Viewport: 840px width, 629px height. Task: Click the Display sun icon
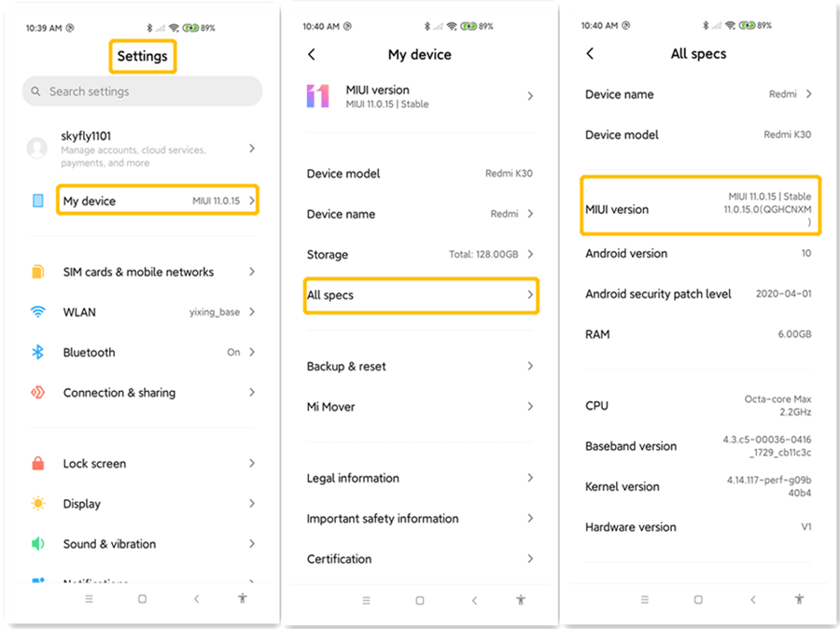[x=38, y=504]
